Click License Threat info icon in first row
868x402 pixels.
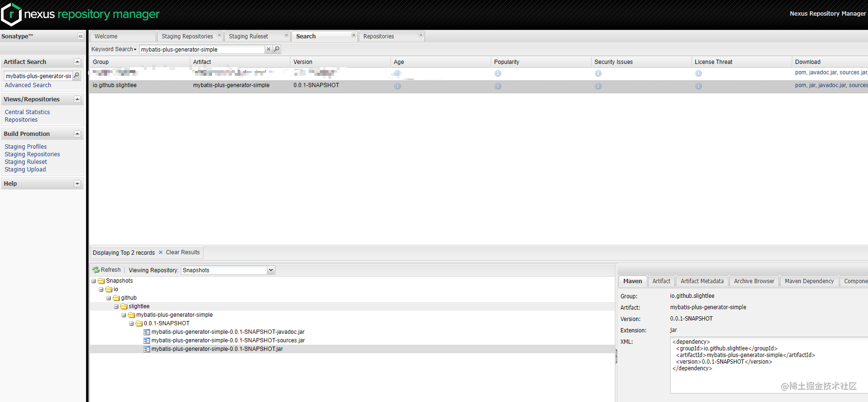click(699, 73)
